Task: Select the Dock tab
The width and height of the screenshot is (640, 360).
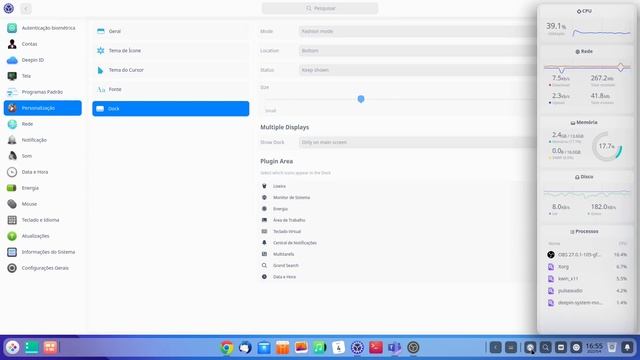Action: tap(171, 109)
